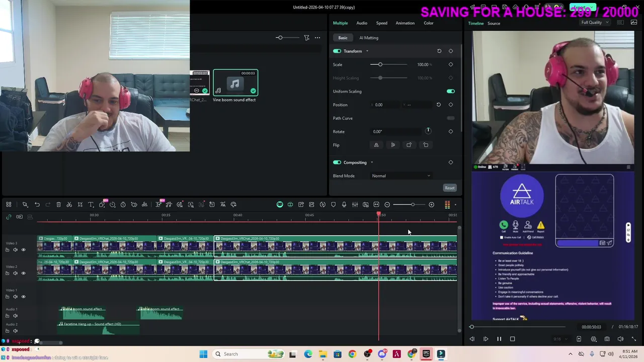Zoom out the timeline with minus icon

click(387, 205)
